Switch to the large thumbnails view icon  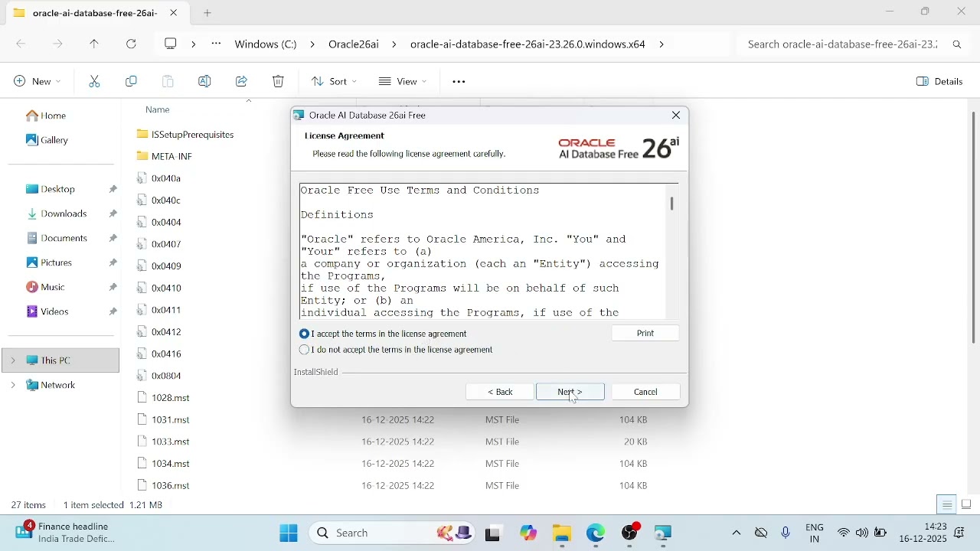click(968, 505)
